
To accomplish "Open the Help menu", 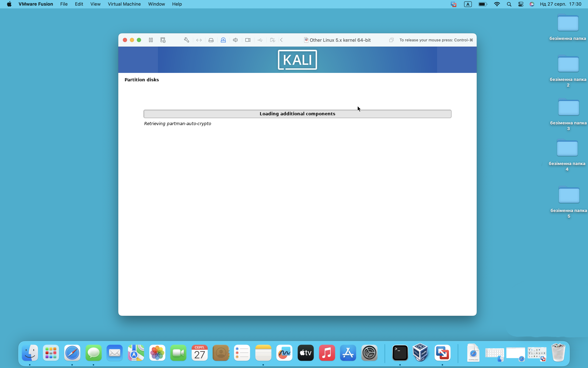I will tap(177, 4).
